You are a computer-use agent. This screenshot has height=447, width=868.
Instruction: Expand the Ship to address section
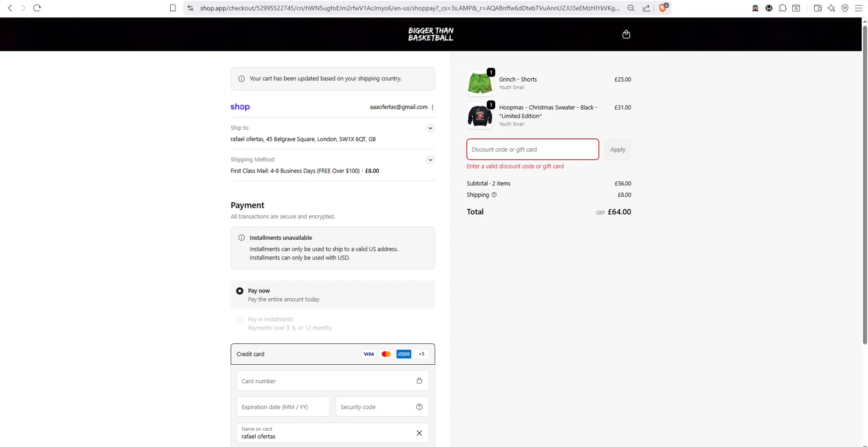click(x=431, y=128)
